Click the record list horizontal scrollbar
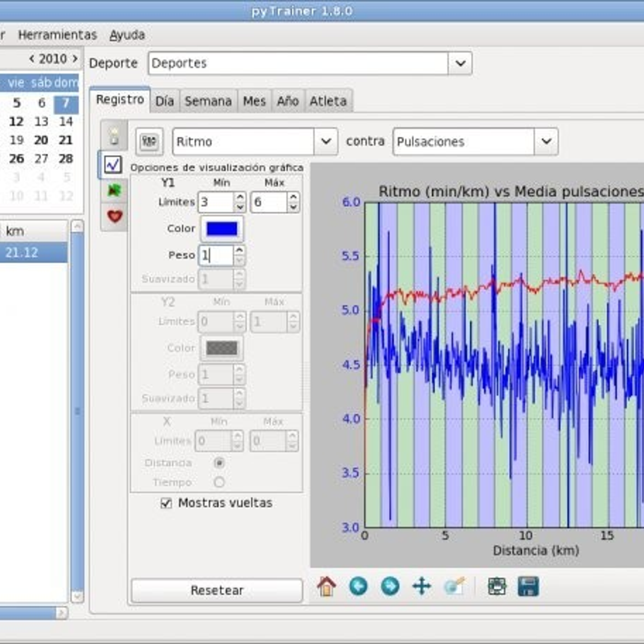Image resolution: width=644 pixels, height=644 pixels. [x=28, y=613]
